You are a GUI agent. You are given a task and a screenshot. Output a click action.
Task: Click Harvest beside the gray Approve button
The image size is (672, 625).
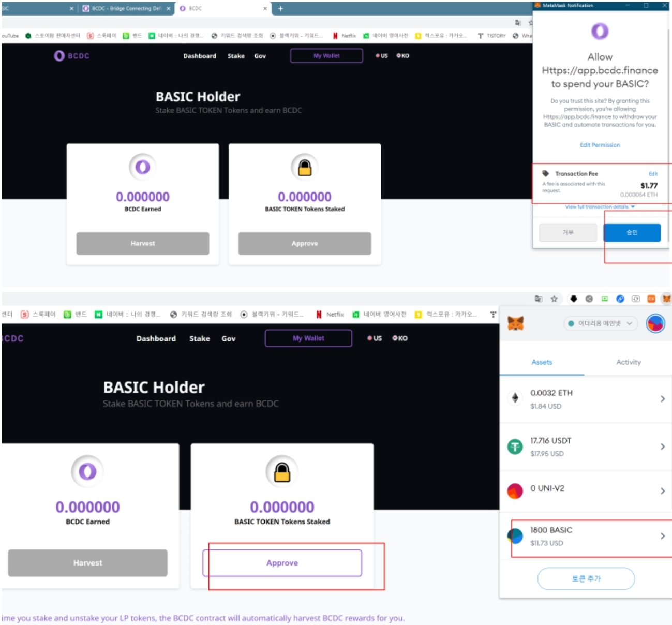click(143, 243)
